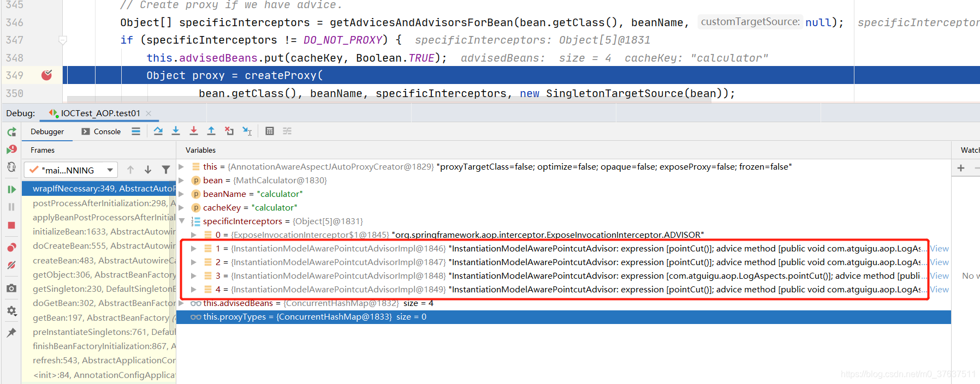
Task: Expand the 'bean' variable node
Action: (182, 180)
